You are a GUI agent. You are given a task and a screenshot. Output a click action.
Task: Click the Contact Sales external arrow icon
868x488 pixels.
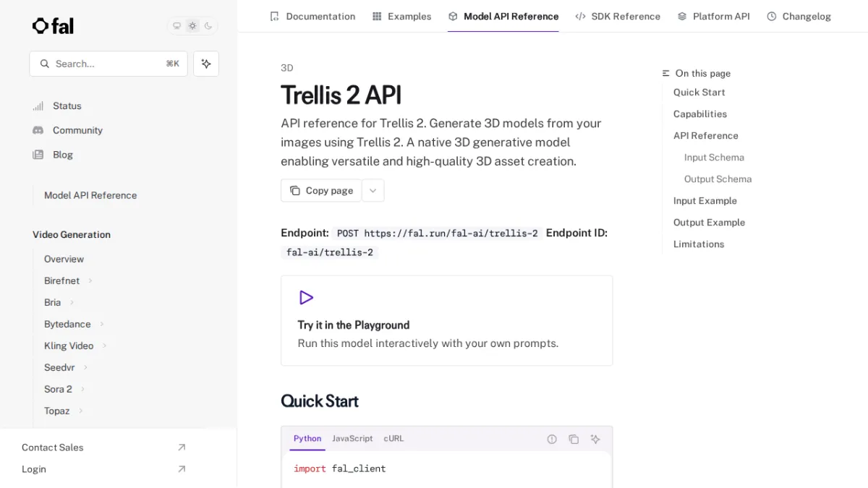tap(182, 448)
